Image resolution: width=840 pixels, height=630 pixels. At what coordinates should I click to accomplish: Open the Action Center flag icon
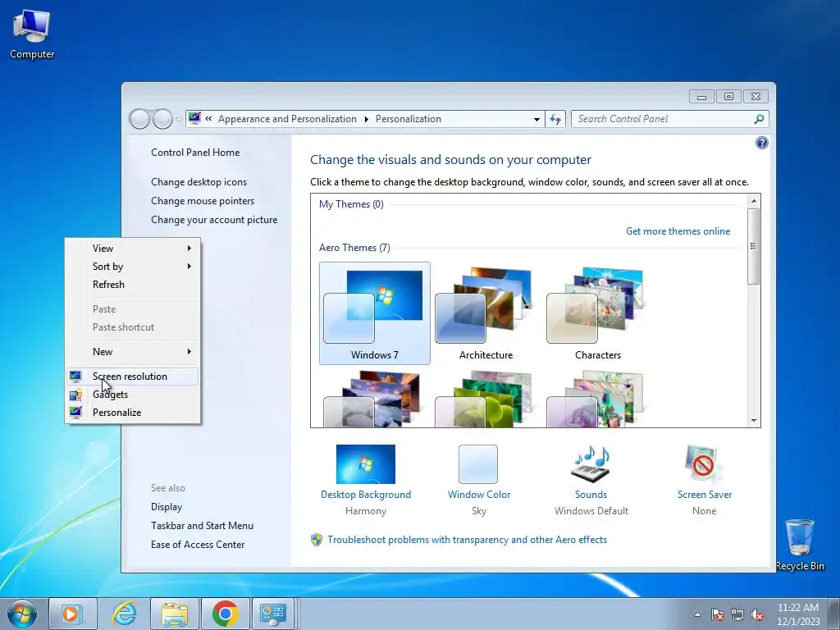(x=717, y=614)
